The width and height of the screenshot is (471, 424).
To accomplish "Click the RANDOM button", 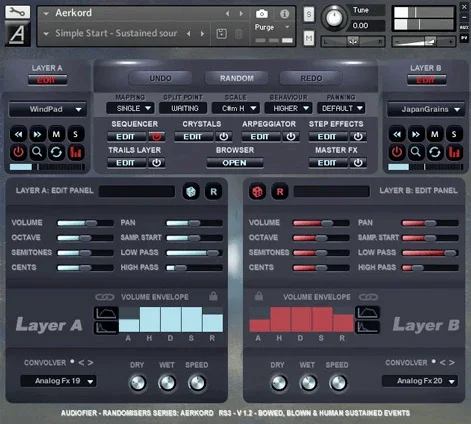I will point(237,78).
